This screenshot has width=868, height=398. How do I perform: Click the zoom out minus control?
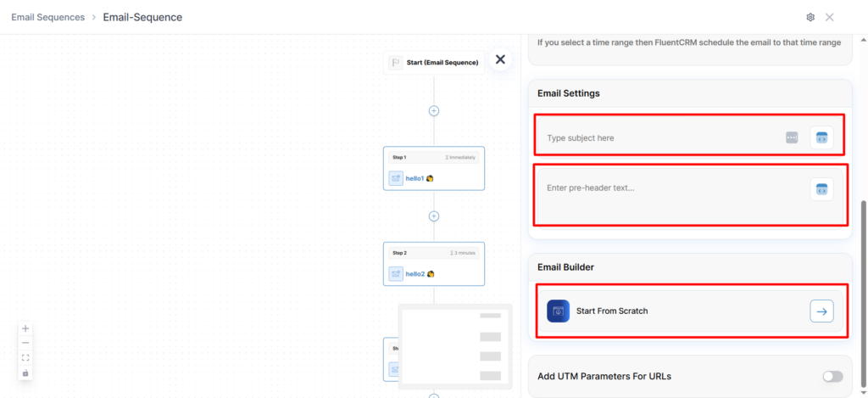[25, 343]
